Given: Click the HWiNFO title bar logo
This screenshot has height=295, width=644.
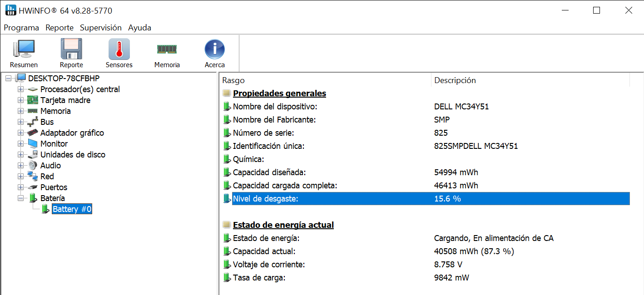Looking at the screenshot, I should pyautogui.click(x=10, y=10).
